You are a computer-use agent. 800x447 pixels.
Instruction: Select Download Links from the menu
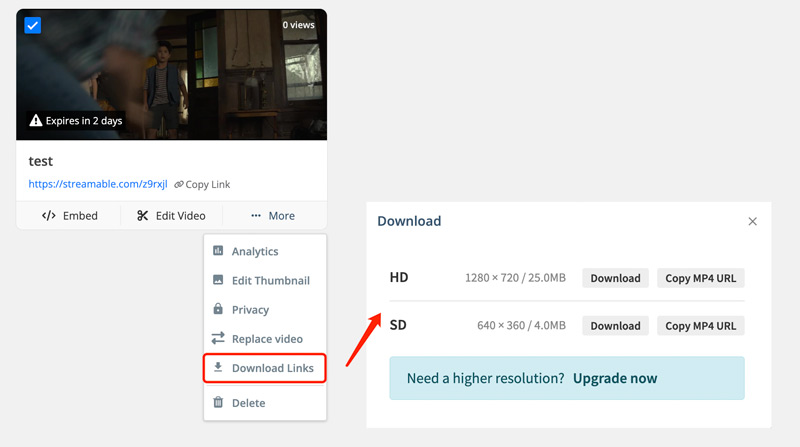point(272,368)
